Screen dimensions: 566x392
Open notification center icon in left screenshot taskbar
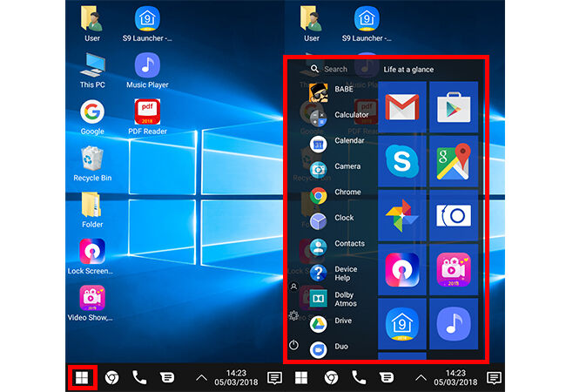click(274, 378)
